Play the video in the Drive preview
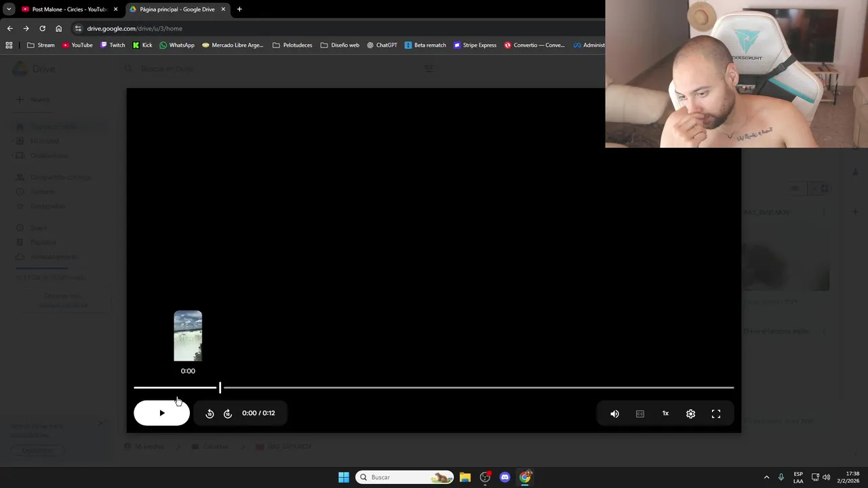Image resolution: width=868 pixels, height=488 pixels. pyautogui.click(x=161, y=413)
